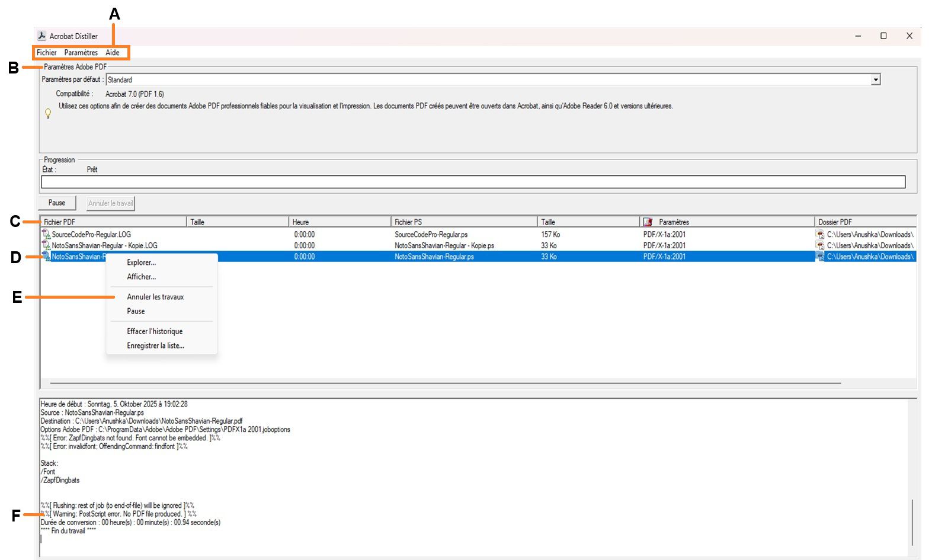Select the SourceCodePro-Regular.LOG job row
The image size is (948, 560).
click(478, 235)
